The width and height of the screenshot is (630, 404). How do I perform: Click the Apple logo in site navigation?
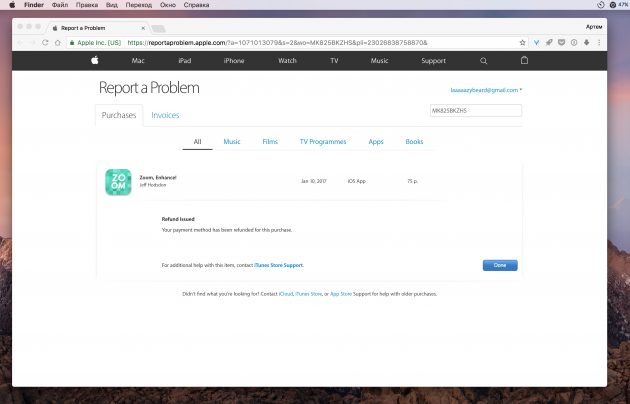[x=95, y=61]
